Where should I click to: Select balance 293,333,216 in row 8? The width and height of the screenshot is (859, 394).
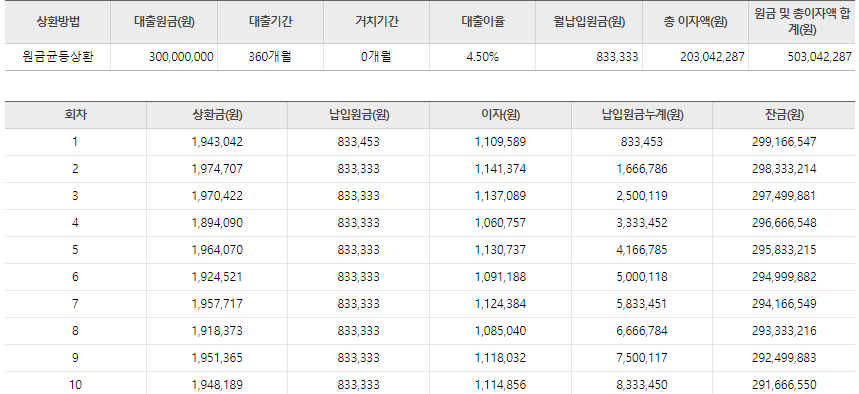pos(784,331)
